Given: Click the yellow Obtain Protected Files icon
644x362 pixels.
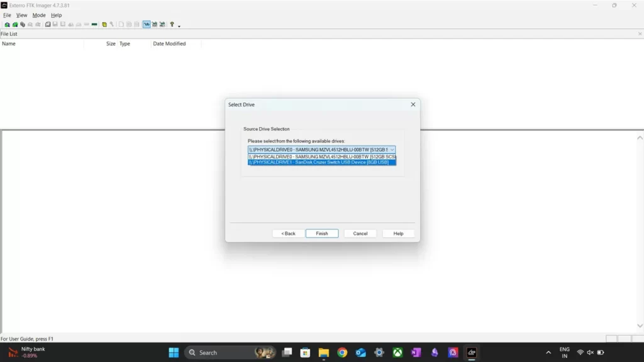Looking at the screenshot, I should tap(104, 25).
